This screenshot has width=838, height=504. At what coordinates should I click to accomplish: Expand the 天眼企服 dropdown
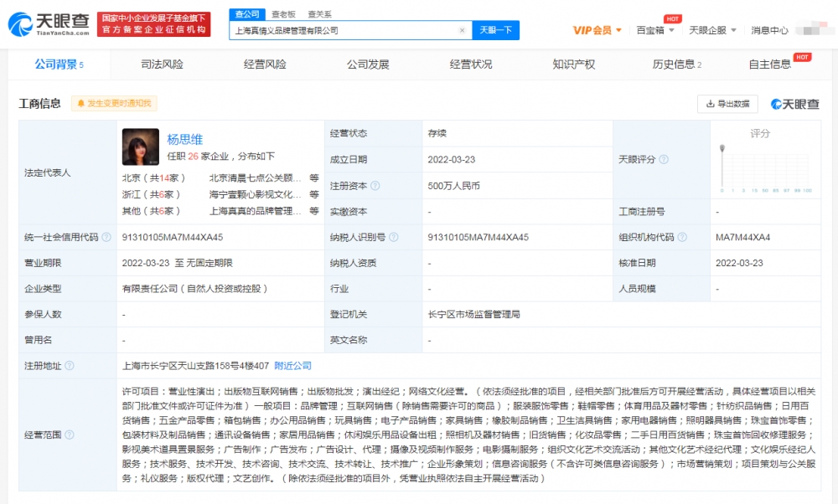point(712,30)
